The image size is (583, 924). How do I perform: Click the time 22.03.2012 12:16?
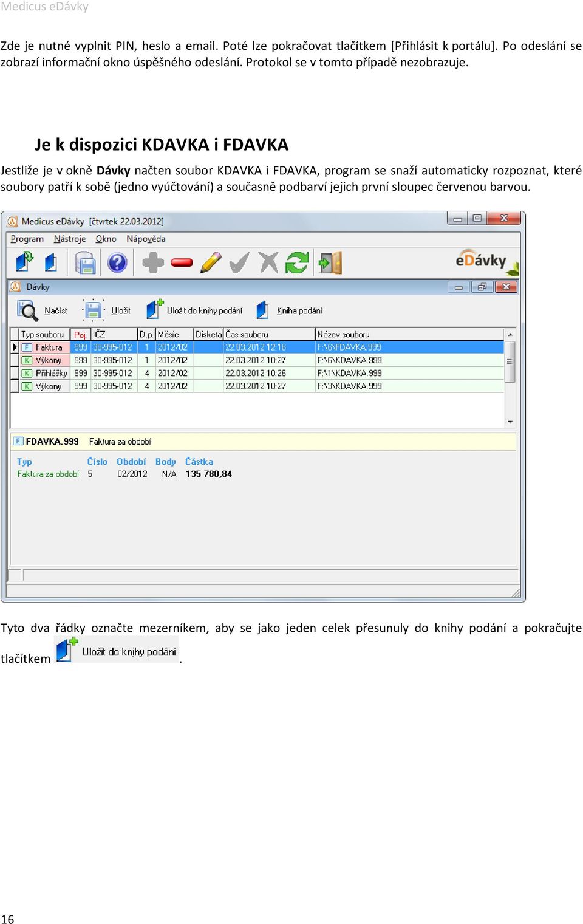coord(256,347)
